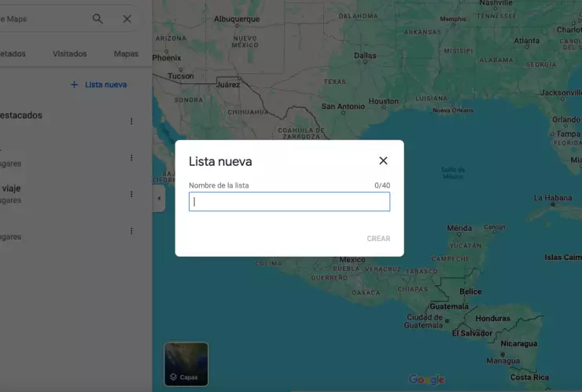
Task: Select the viaje list entry
Action: 67,193
